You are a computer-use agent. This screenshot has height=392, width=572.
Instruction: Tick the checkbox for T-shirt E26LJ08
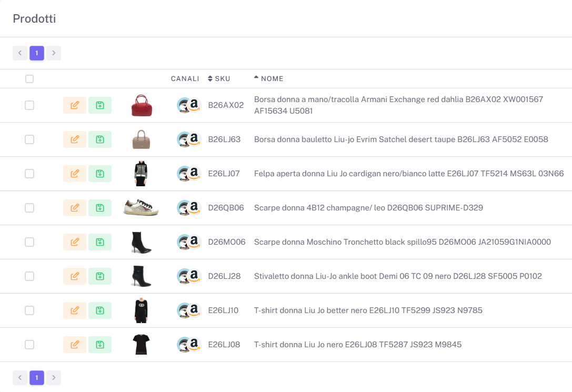pyautogui.click(x=29, y=345)
